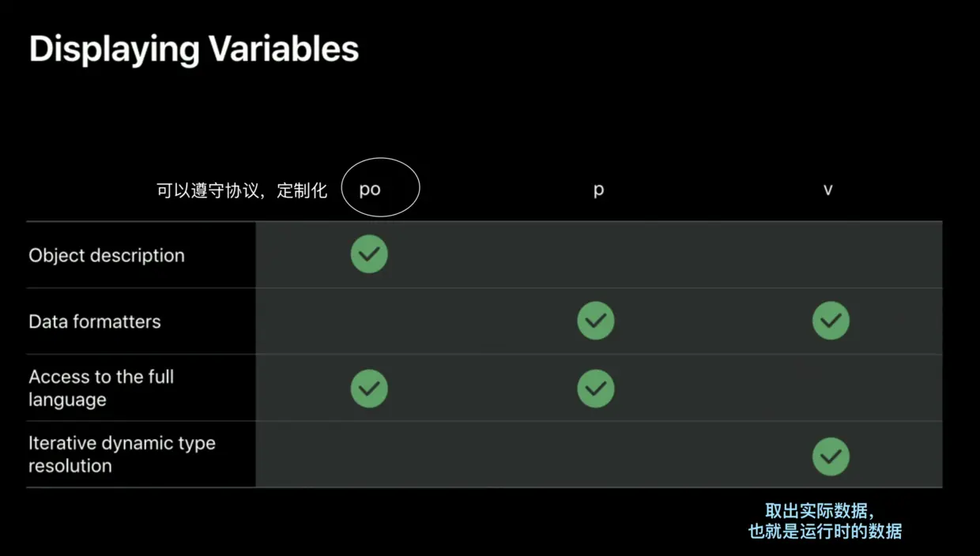Click the v checkmark for Data formatters

click(831, 321)
